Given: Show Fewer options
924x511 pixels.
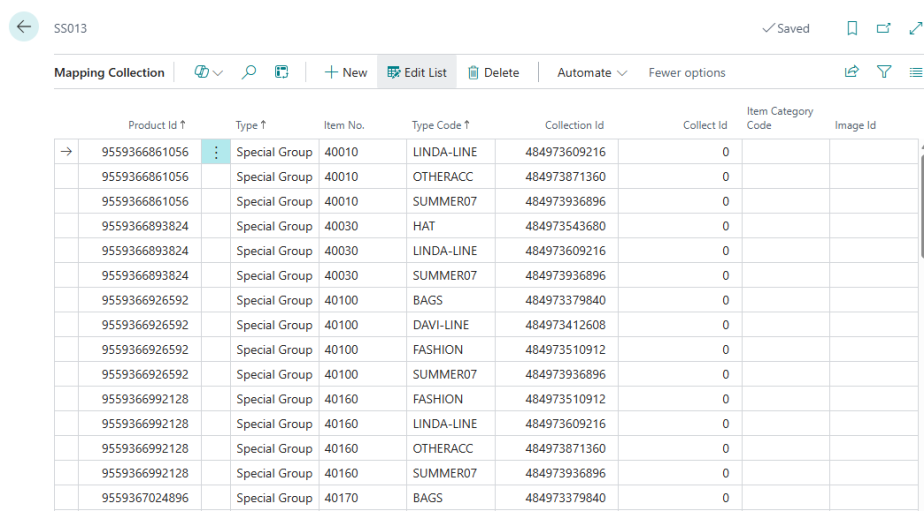Looking at the screenshot, I should 687,72.
